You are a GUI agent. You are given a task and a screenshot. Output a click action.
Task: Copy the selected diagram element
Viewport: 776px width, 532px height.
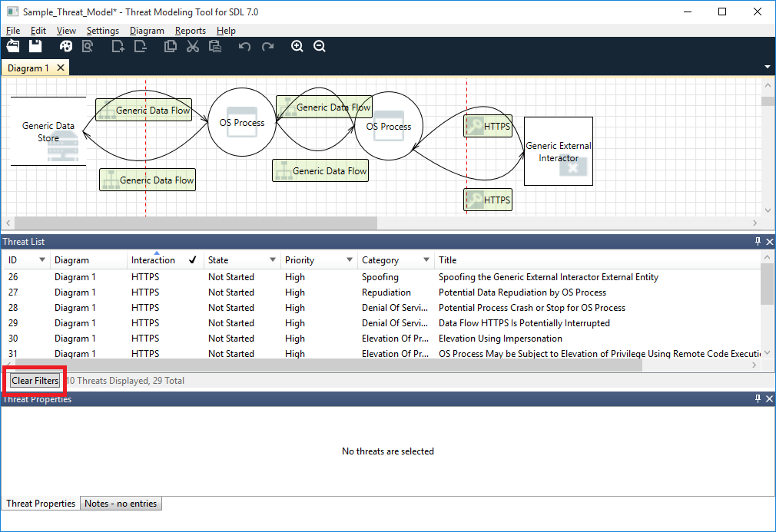tap(171, 46)
